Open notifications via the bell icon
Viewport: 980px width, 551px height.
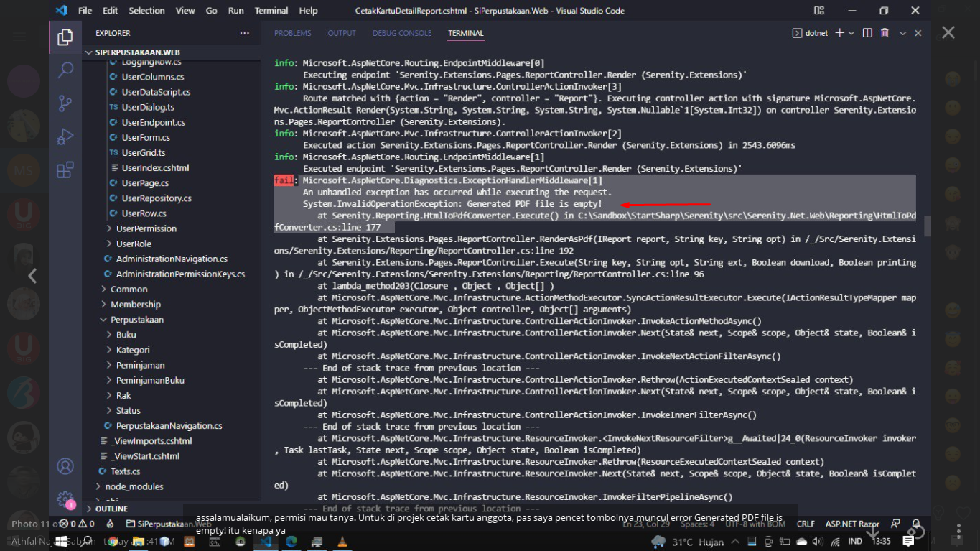915,524
